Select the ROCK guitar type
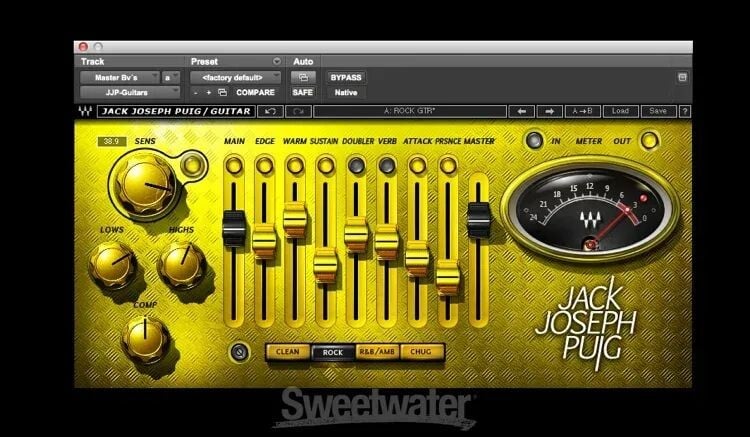 (x=333, y=352)
